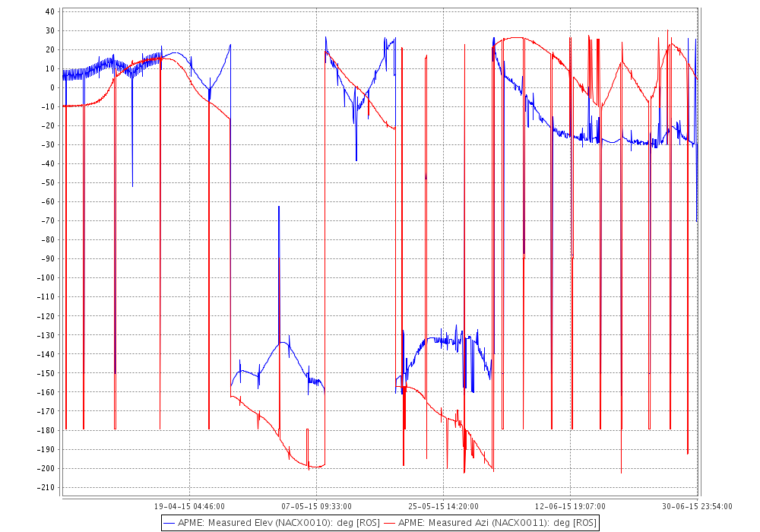Image resolution: width=760 pixels, height=532 pixels.
Task: Select legend entry APME: Measured Elev (NACX0010)
Action: tap(279, 524)
